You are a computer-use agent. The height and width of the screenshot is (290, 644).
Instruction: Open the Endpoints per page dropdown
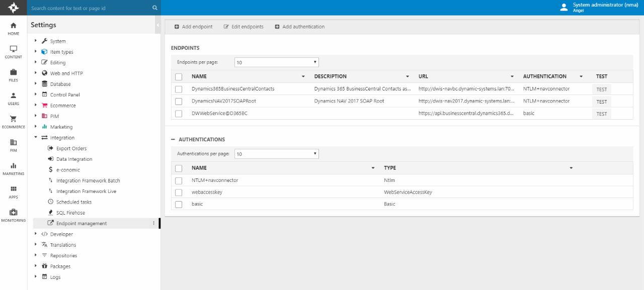276,62
